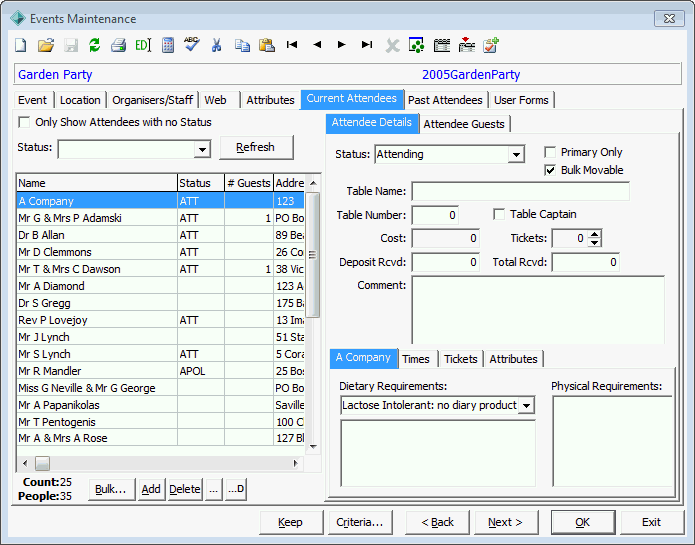Click the checklist with green plus icon
Viewport: 695px width, 545px height.
click(x=491, y=45)
